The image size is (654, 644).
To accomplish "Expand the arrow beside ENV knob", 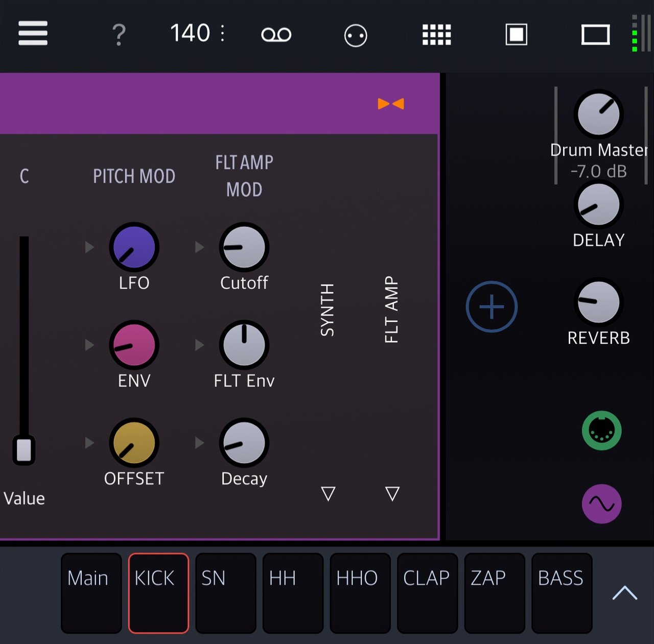I will [x=89, y=345].
